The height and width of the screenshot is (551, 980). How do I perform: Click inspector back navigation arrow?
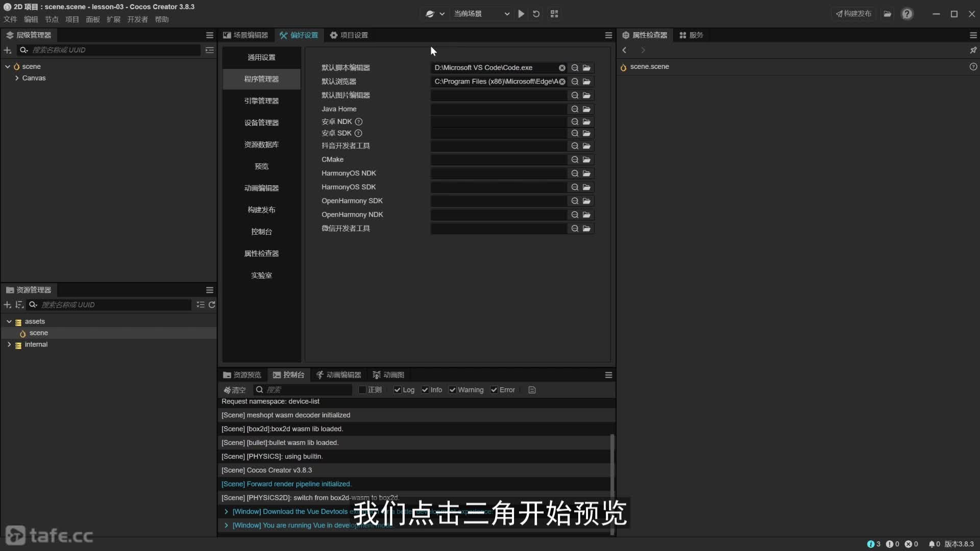click(624, 50)
